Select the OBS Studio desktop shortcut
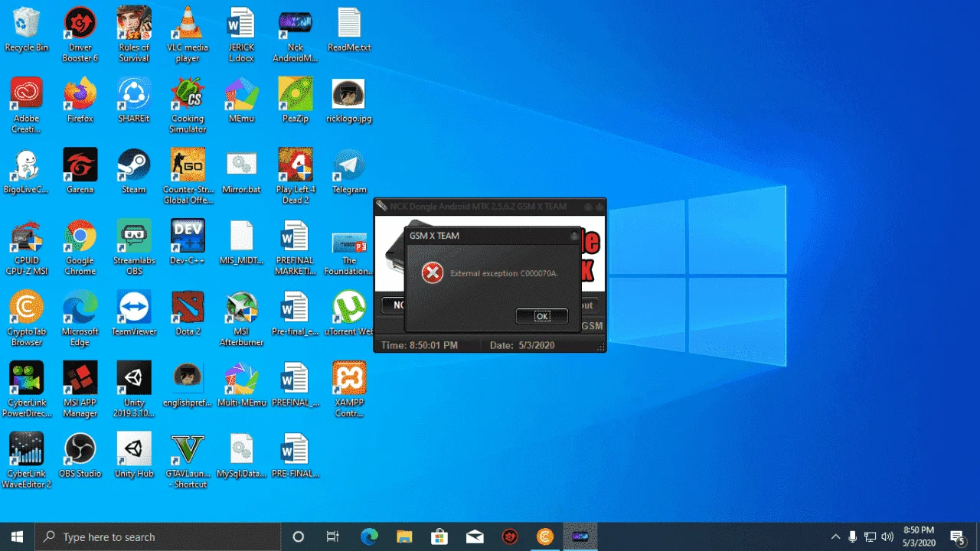Screen dimensions: 980x551 80,457
